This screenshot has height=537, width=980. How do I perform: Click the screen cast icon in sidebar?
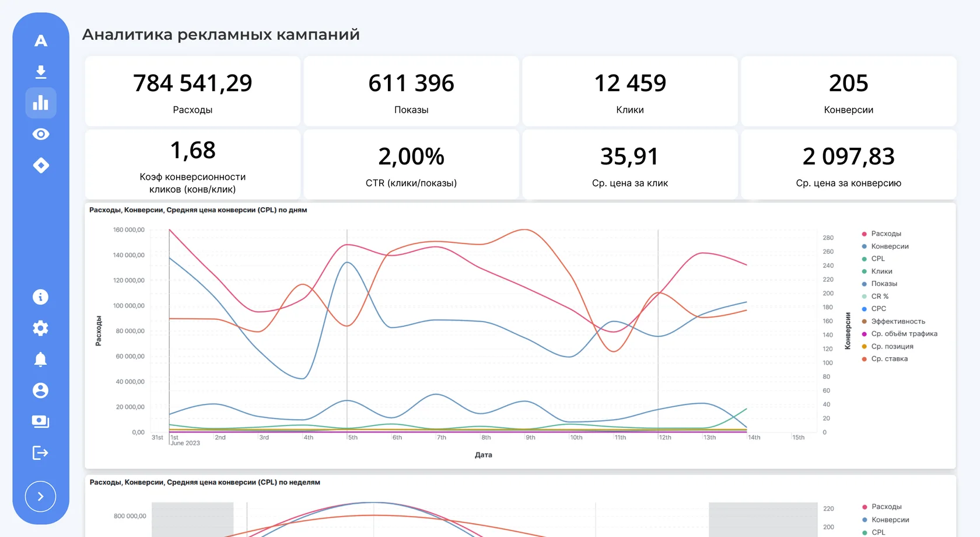point(40,421)
